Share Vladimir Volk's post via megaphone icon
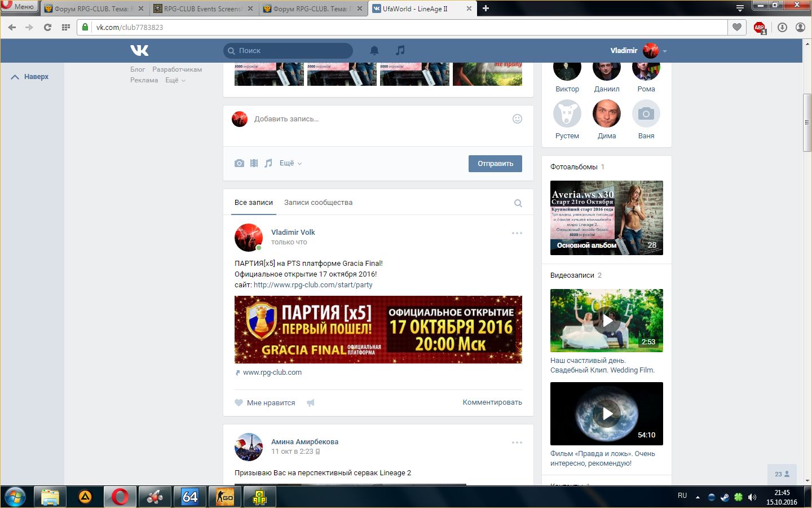Screen dimensions: 812x508 point(310,403)
